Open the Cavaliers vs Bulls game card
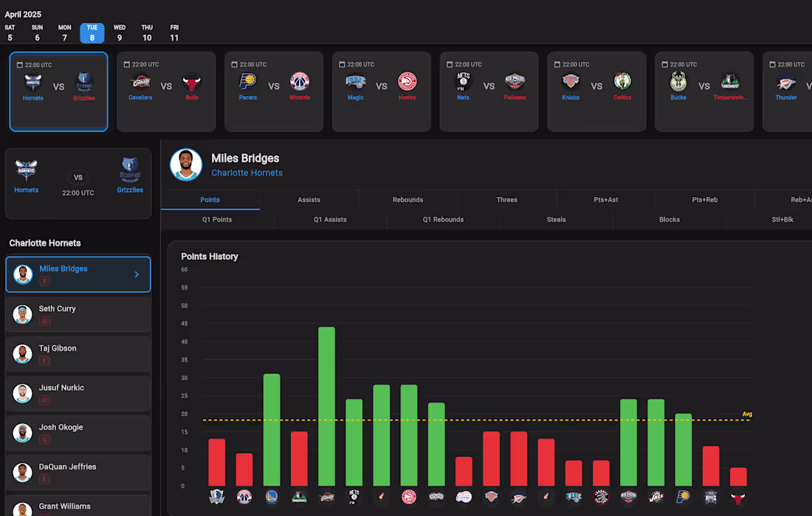Screen dimensions: 812x516 pyautogui.click(x=166, y=92)
